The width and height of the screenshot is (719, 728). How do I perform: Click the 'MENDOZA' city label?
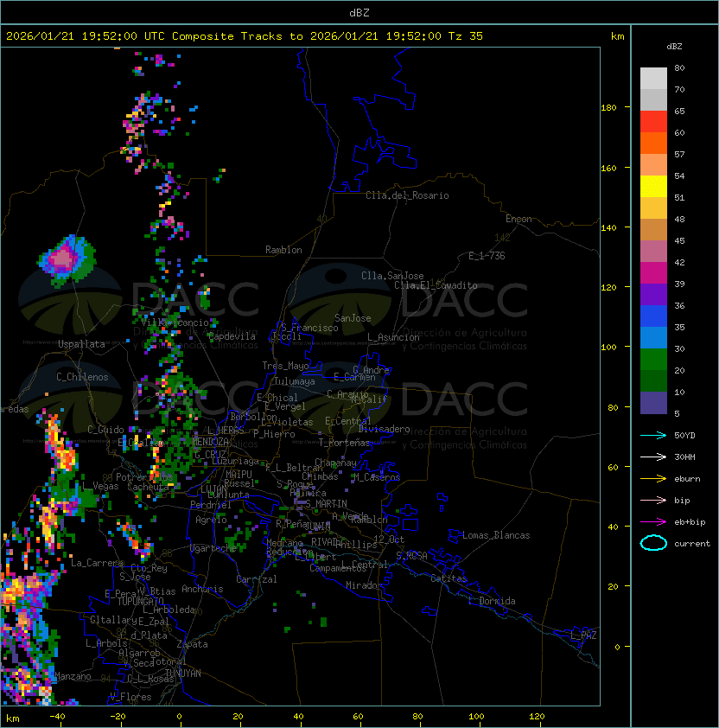pos(210,442)
